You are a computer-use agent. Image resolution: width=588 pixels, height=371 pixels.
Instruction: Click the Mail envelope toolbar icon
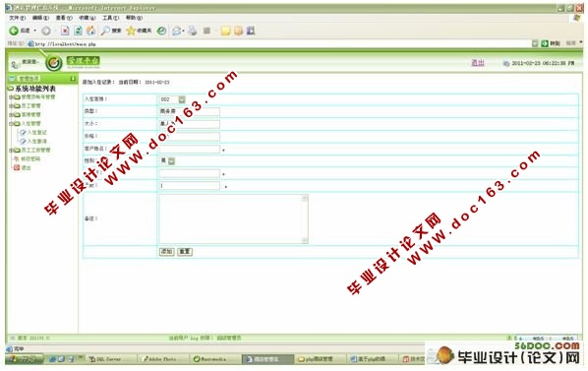(177, 31)
